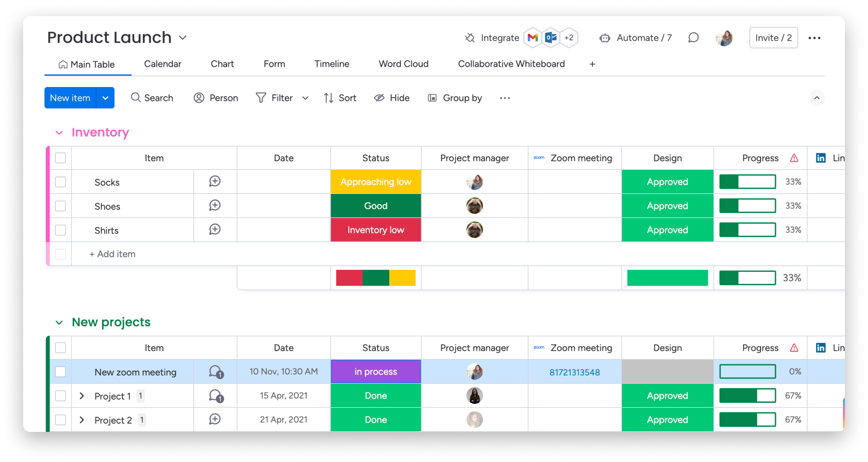Switch to Main Table tab
The image size is (868, 462).
(87, 64)
